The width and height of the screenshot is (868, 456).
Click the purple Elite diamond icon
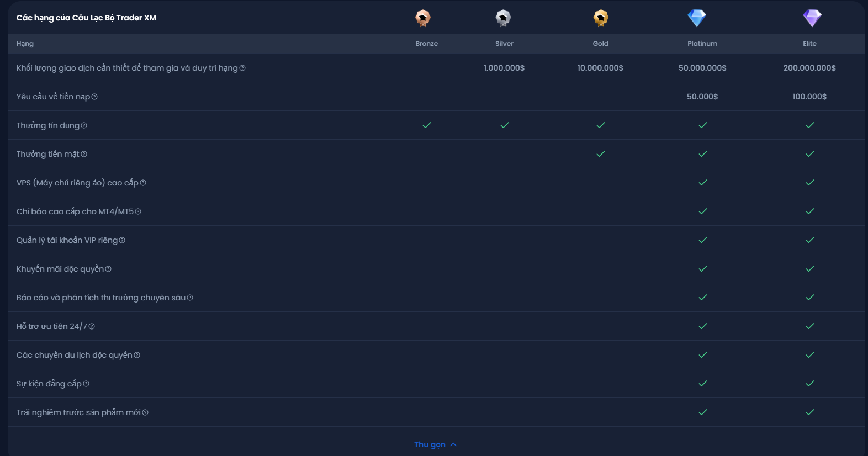tap(812, 18)
